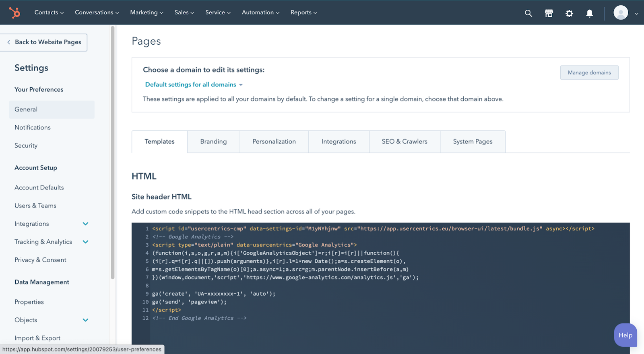Open the Marketing menu
This screenshot has width=644, height=354.
tap(147, 12)
